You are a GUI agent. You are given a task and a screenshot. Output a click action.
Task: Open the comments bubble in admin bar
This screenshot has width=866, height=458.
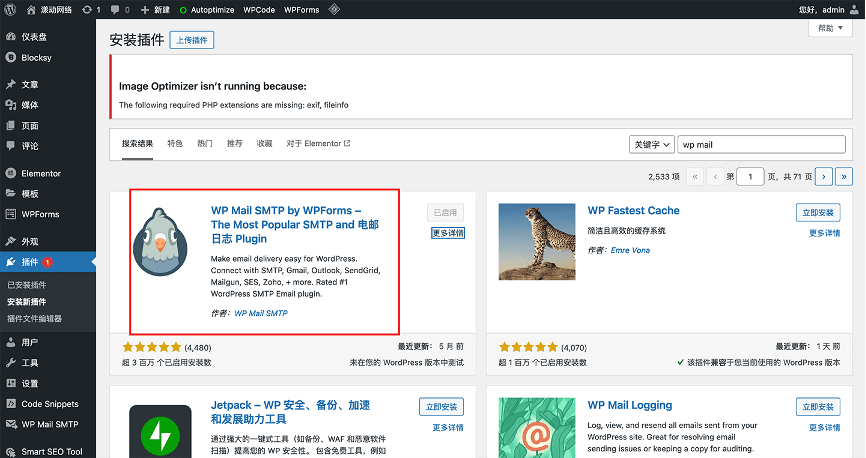tap(120, 9)
